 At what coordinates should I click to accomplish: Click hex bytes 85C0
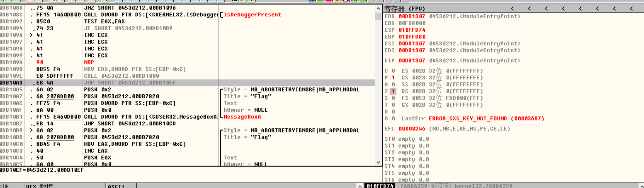click(43, 21)
